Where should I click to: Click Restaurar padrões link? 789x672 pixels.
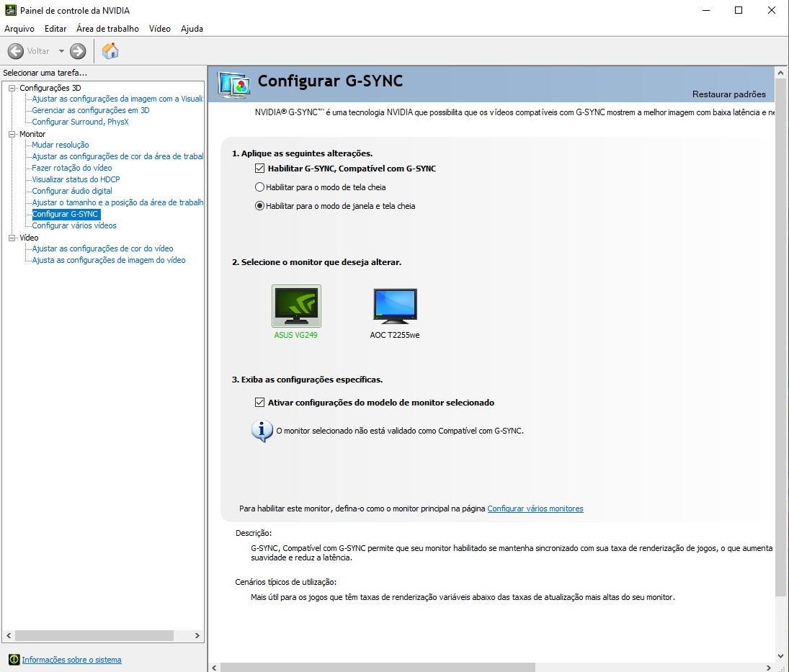point(728,94)
